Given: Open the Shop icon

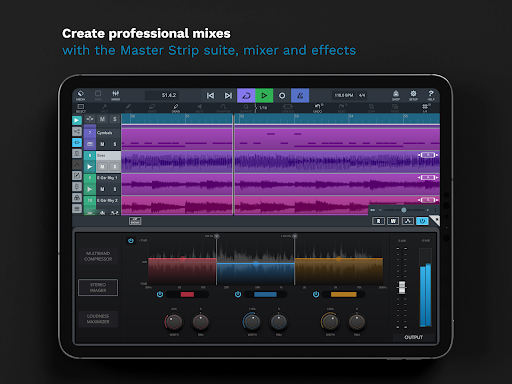Looking at the screenshot, I should tap(396, 95).
